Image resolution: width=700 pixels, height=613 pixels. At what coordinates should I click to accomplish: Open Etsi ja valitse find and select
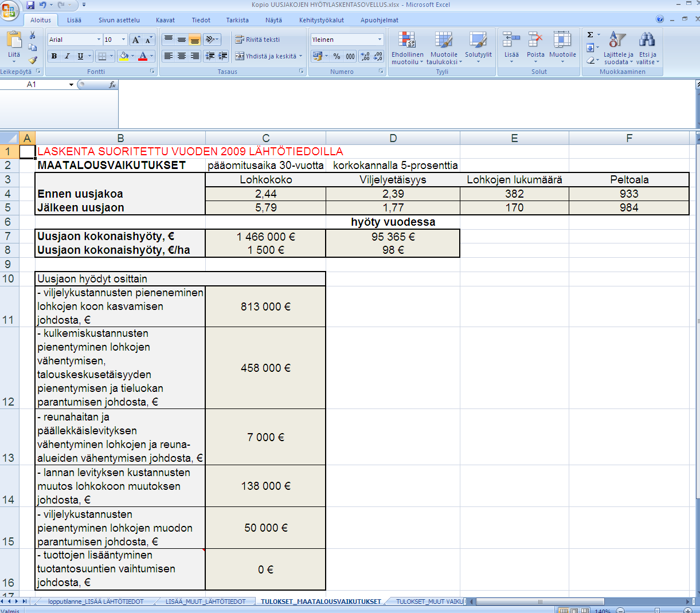(x=648, y=48)
